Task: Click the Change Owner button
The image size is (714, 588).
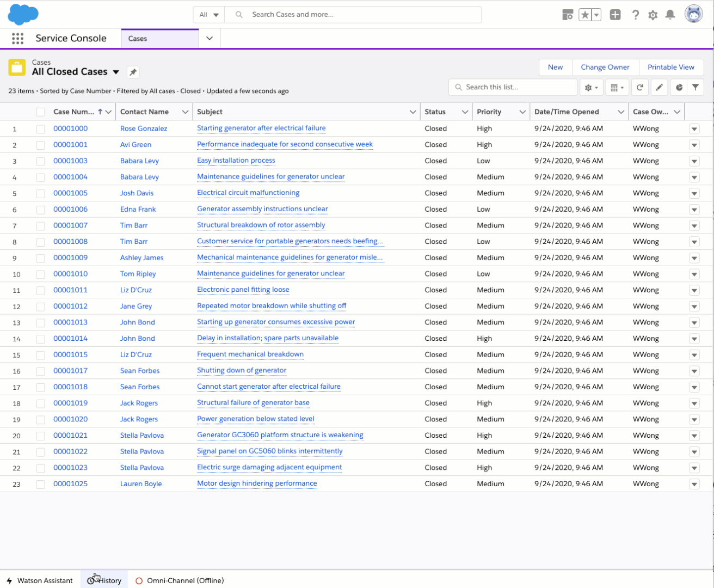Action: [x=605, y=67]
